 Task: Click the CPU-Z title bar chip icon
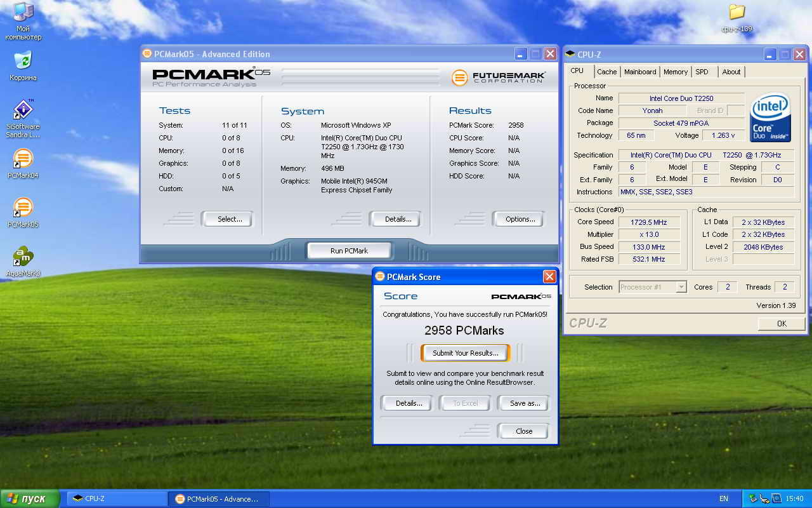click(x=570, y=55)
